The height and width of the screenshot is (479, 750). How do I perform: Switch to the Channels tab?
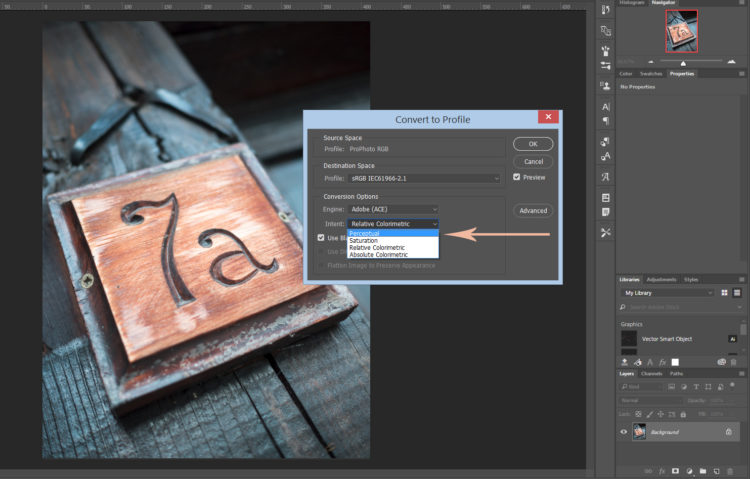(651, 373)
